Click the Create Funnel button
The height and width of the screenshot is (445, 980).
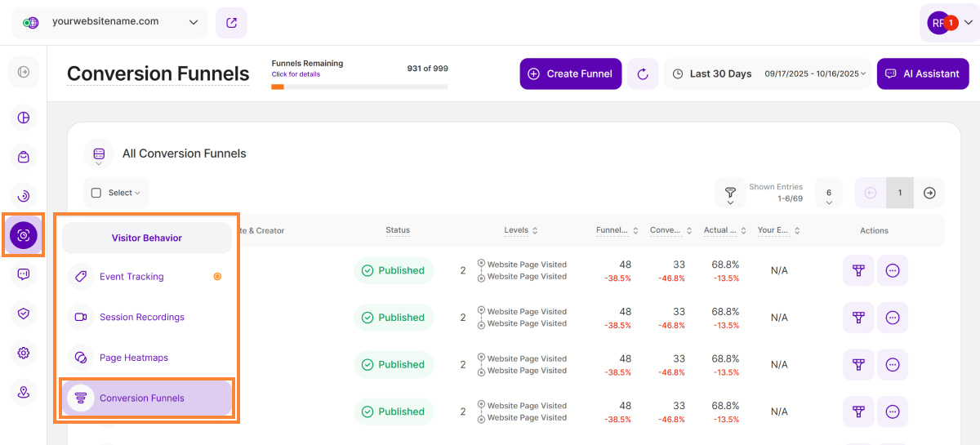[570, 73]
